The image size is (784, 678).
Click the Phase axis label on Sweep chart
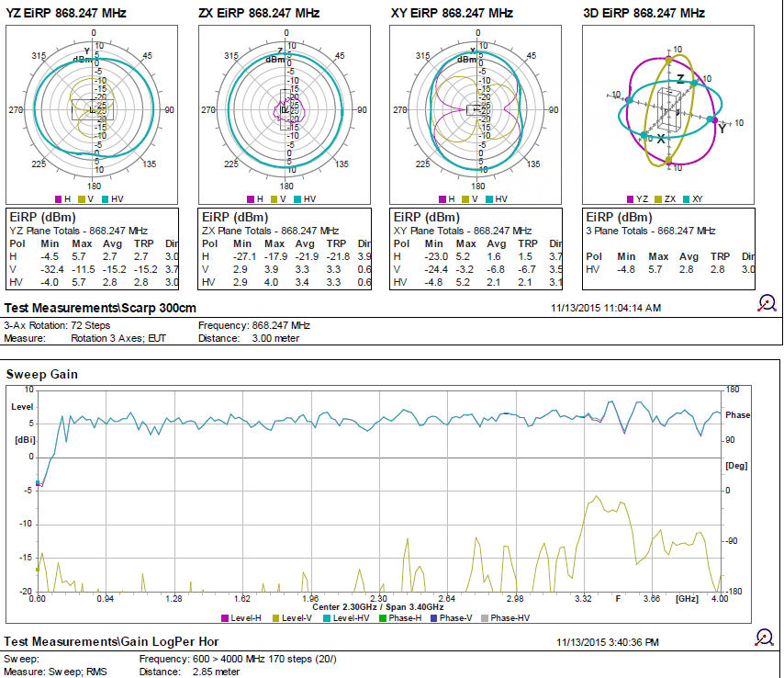coord(737,415)
